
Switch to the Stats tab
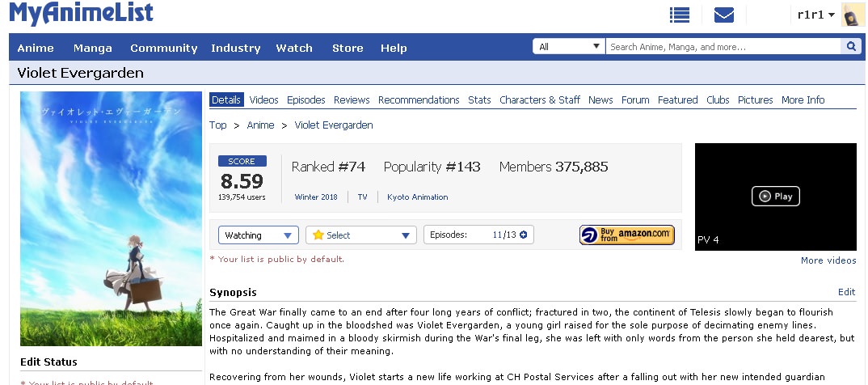click(x=479, y=99)
